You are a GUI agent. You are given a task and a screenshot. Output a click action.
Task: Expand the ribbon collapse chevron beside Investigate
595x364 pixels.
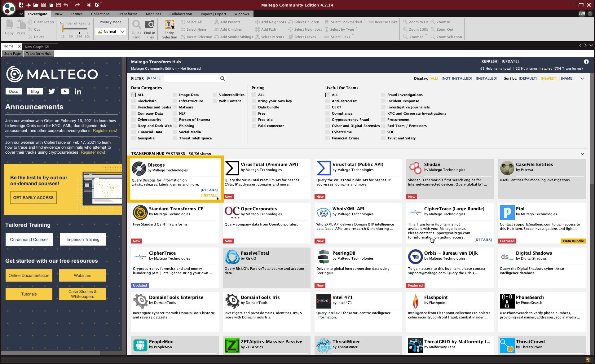pos(21,14)
